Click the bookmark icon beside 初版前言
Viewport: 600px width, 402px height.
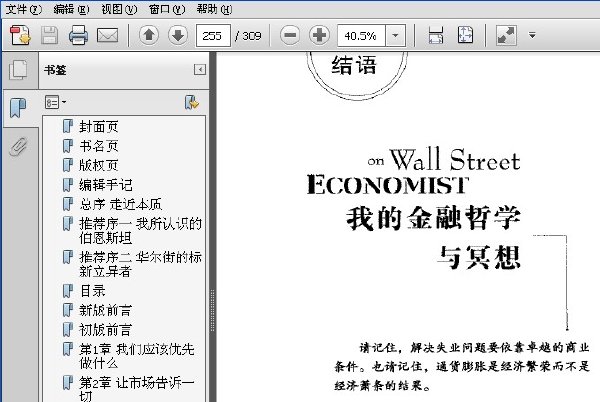pyautogui.click(x=68, y=329)
